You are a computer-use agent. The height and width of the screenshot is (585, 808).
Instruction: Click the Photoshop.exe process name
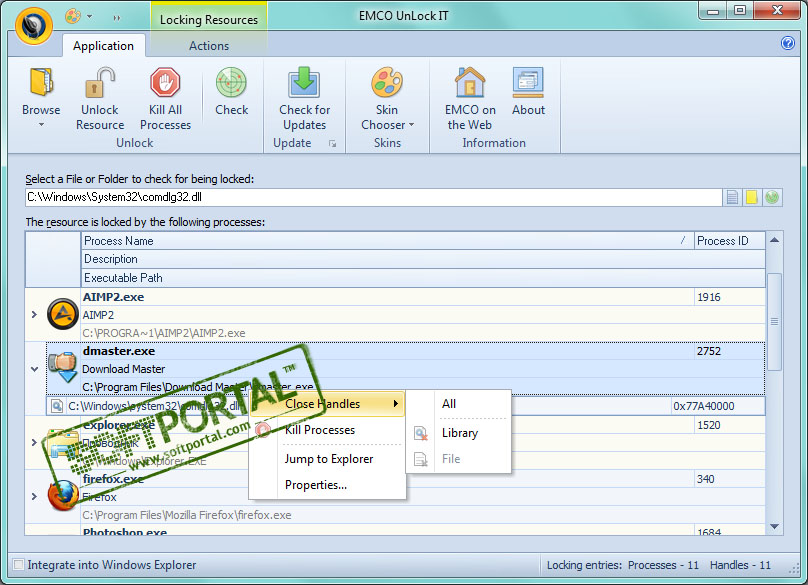pyautogui.click(x=125, y=531)
